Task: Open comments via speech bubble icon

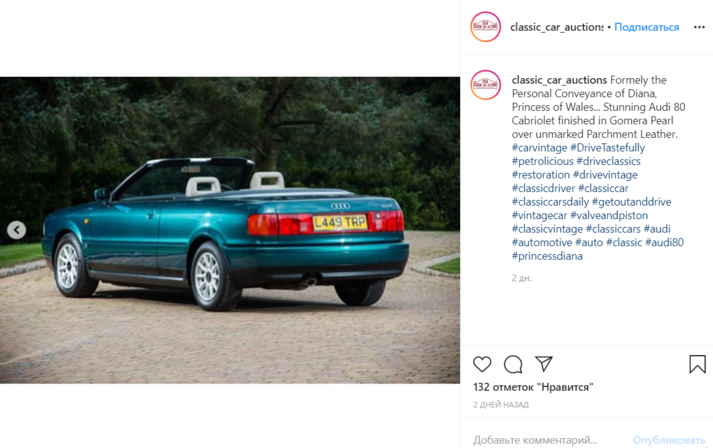Action: coord(513,364)
